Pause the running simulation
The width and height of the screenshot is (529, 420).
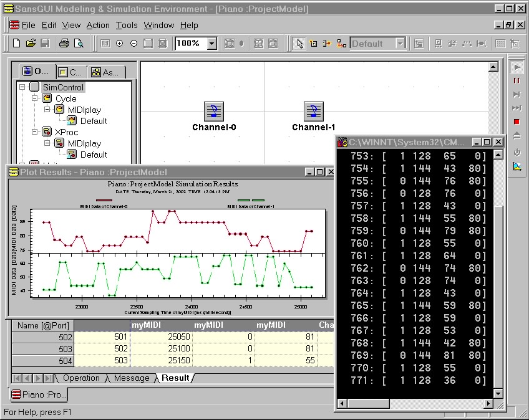pos(517,81)
